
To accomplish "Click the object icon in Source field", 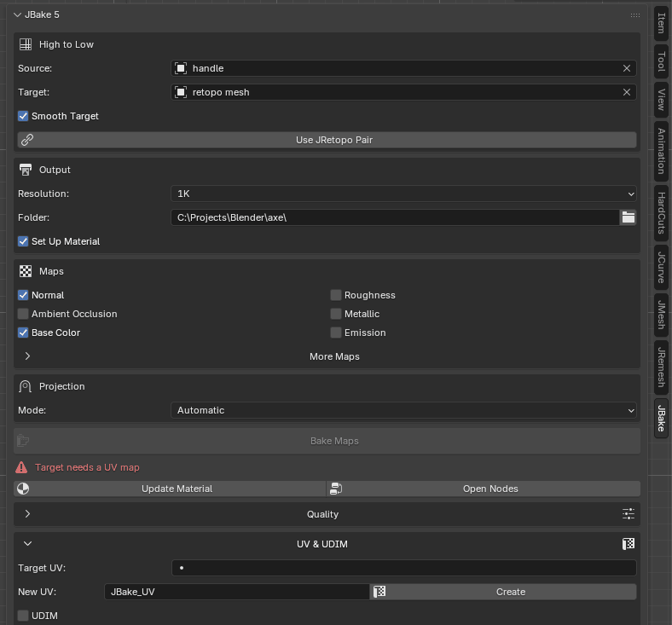I will pyautogui.click(x=181, y=68).
